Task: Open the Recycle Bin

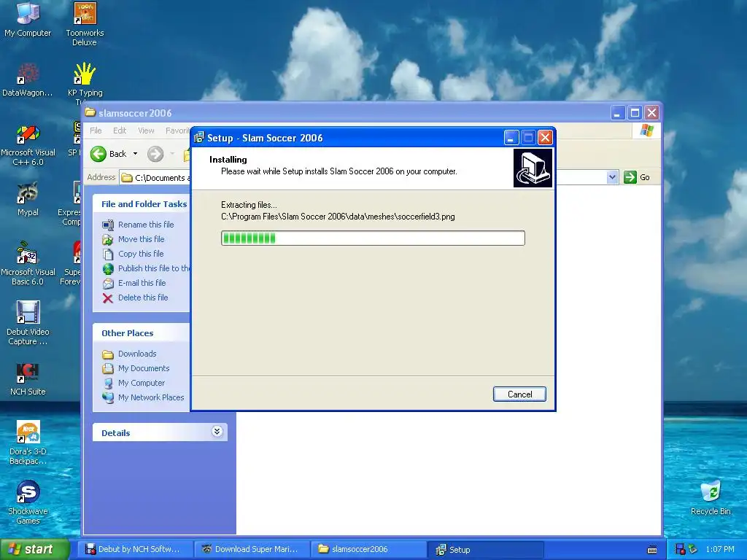Action: [x=711, y=498]
